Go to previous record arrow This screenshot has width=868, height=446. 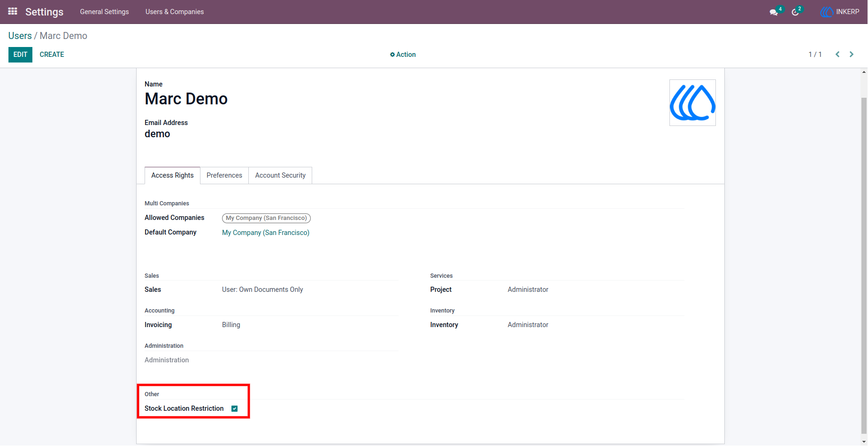tap(837, 55)
